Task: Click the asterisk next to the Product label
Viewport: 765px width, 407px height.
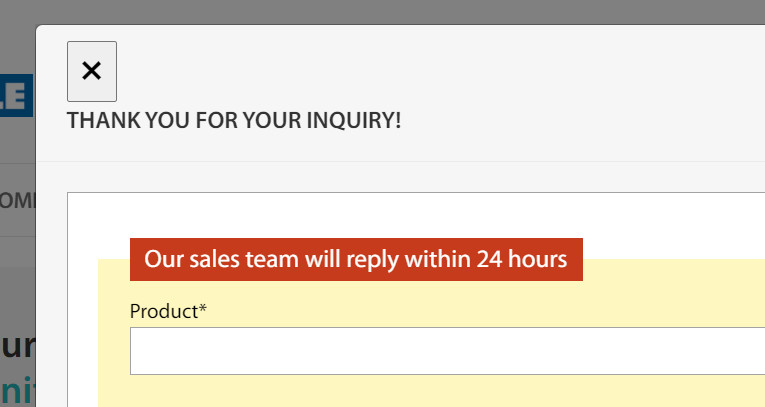Action: pos(203,310)
